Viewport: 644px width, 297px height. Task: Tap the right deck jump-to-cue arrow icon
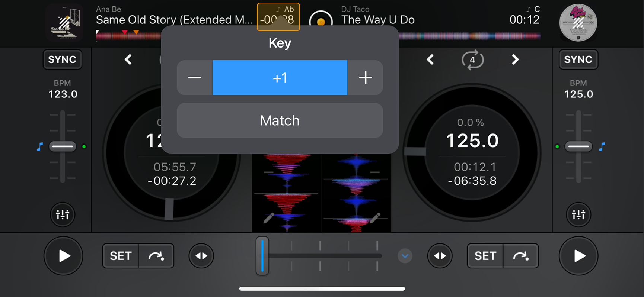(x=520, y=256)
